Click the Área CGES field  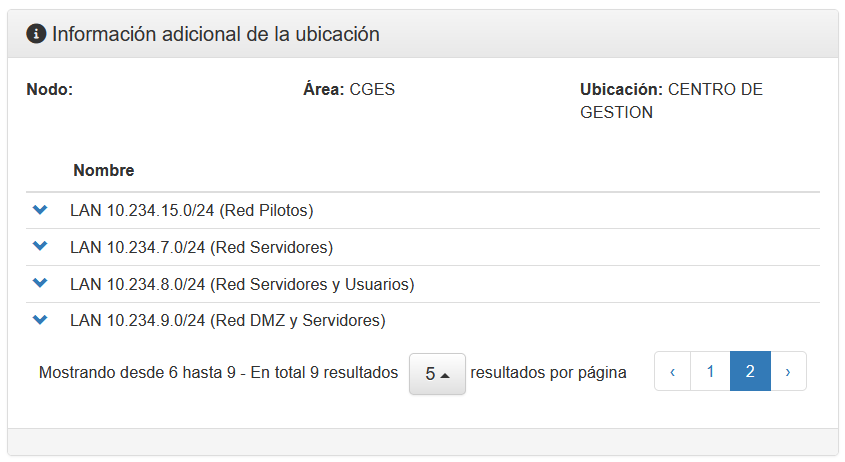pyautogui.click(x=349, y=89)
